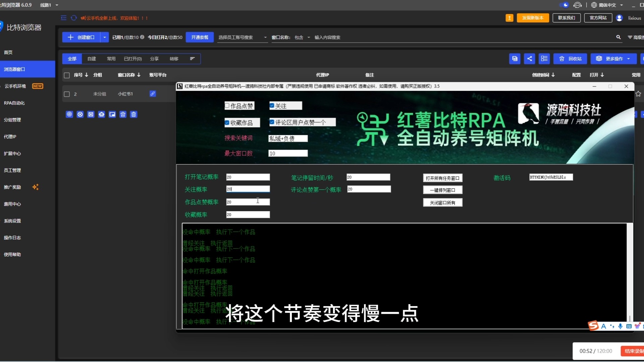Viewport: 644px width, 362px height.
Task: Open the customer service headset icon
Action: coord(577,5)
